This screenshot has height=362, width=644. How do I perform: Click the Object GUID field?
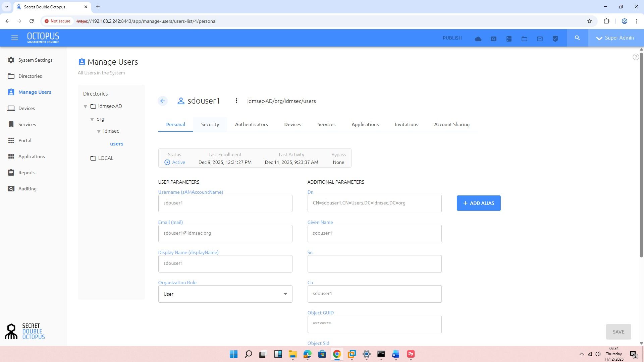pos(374,324)
